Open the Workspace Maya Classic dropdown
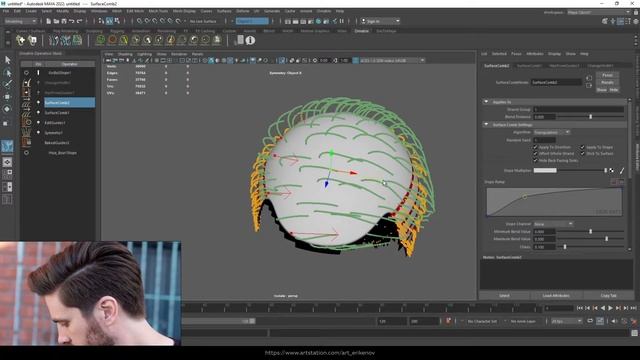The width and height of the screenshot is (640, 360). click(x=599, y=12)
